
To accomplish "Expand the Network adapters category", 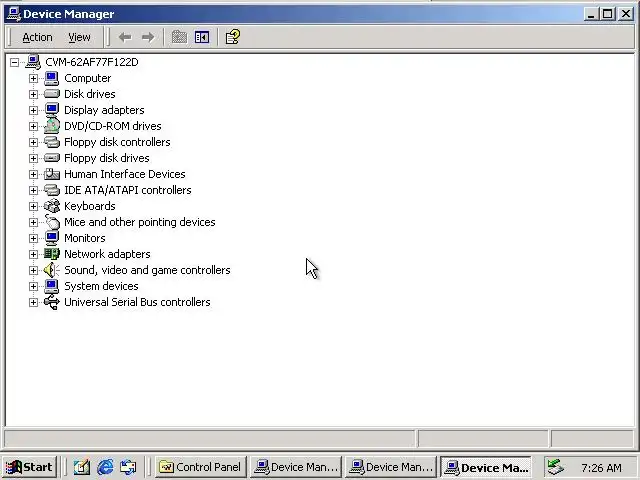I will 33,254.
